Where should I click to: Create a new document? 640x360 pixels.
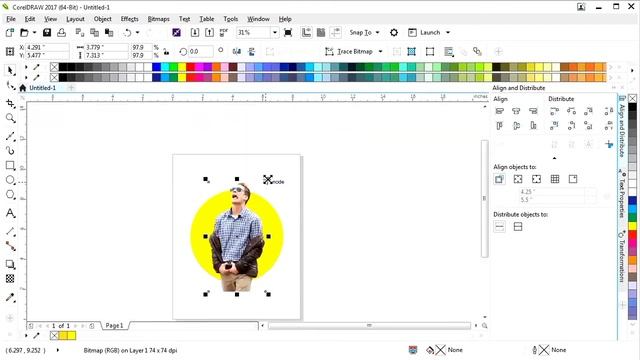tap(10, 33)
